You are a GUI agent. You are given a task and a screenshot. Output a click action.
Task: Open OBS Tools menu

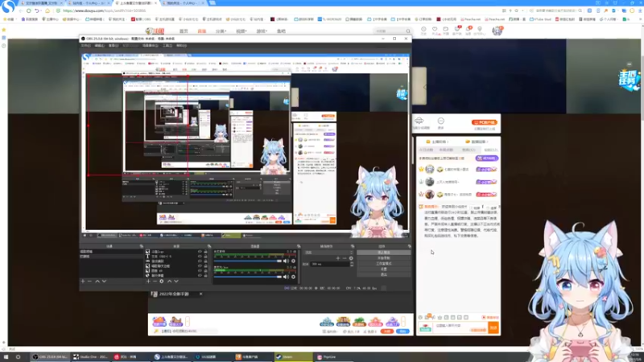[167, 46]
